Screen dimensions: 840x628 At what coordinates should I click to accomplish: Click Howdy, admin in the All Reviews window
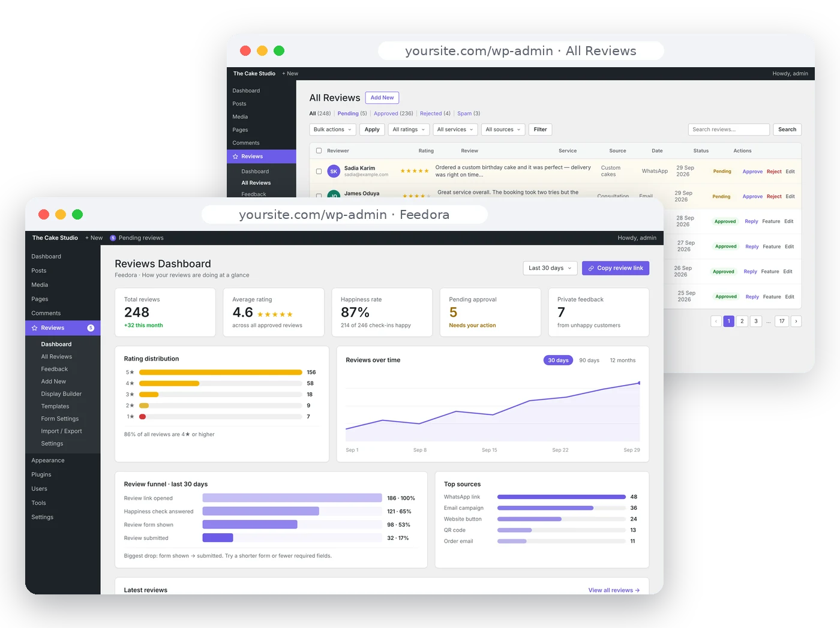pyautogui.click(x=790, y=74)
